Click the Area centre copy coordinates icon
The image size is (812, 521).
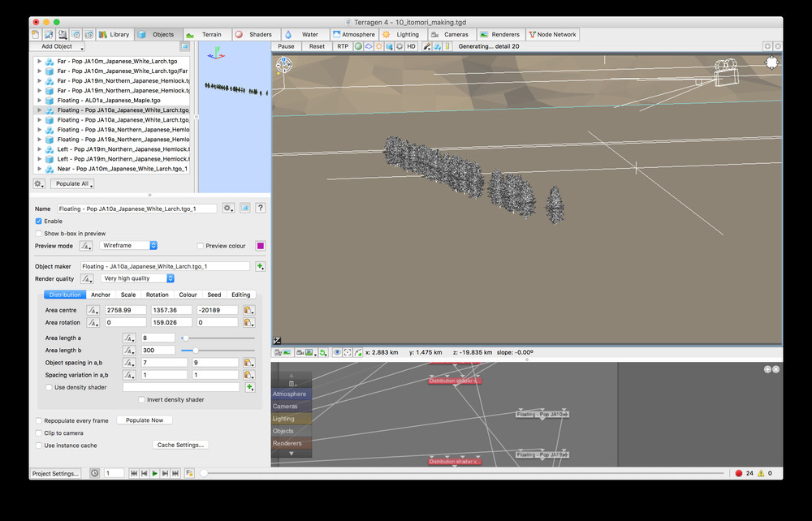(249, 311)
